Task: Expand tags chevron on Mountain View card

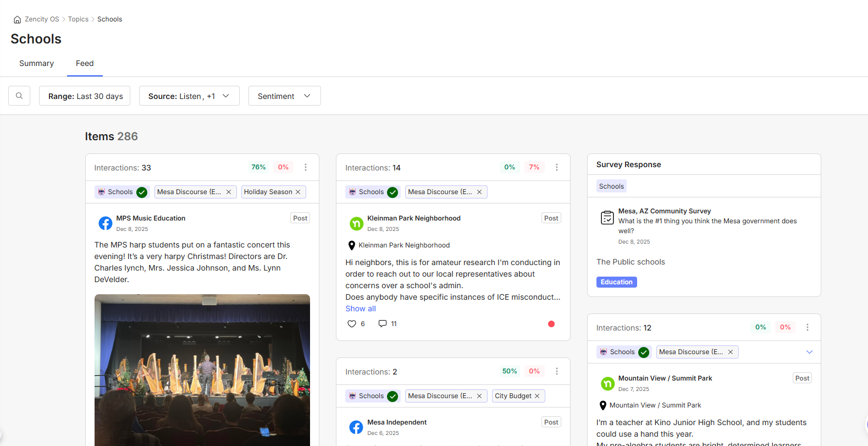Action: point(809,352)
